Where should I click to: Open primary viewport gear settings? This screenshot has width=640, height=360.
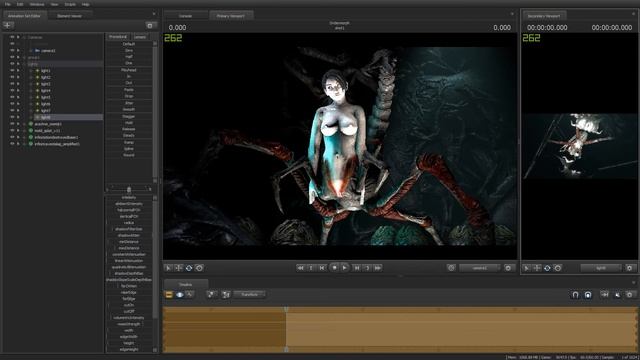508,268
